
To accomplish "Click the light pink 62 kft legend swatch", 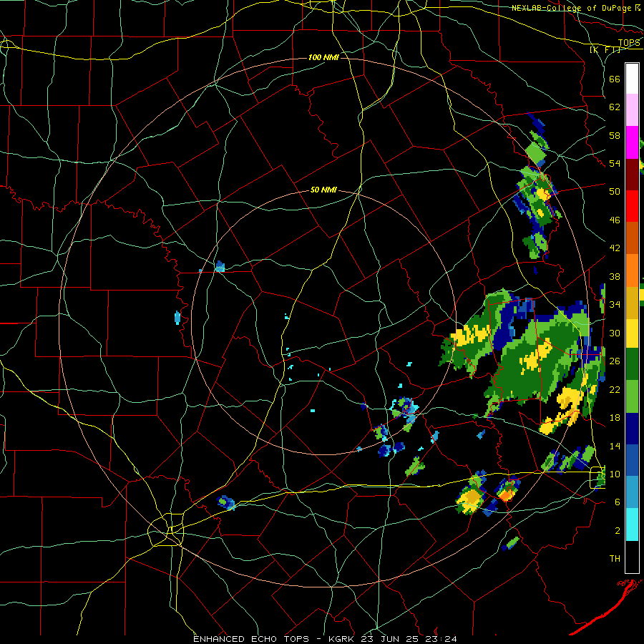I will tap(632, 110).
